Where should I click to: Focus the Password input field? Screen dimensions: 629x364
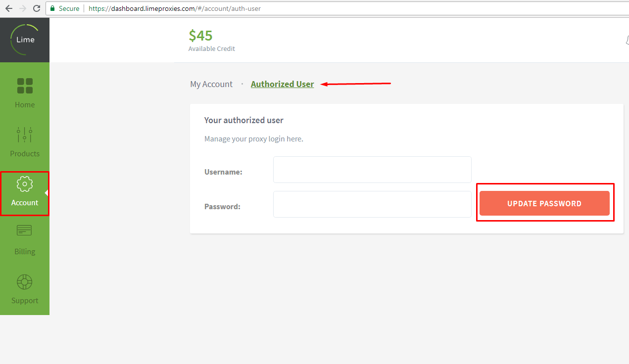click(372, 204)
